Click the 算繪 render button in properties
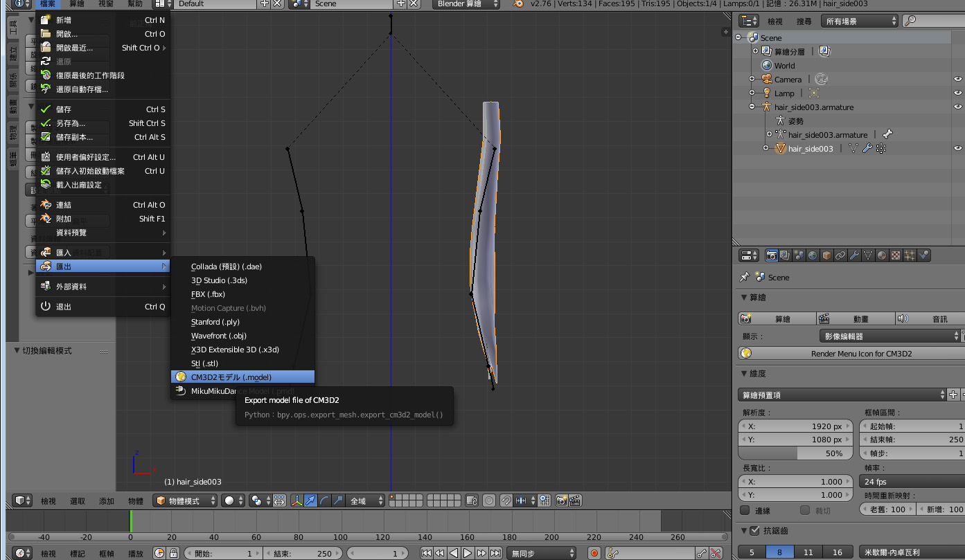965x560 pixels. pyautogui.click(x=777, y=318)
